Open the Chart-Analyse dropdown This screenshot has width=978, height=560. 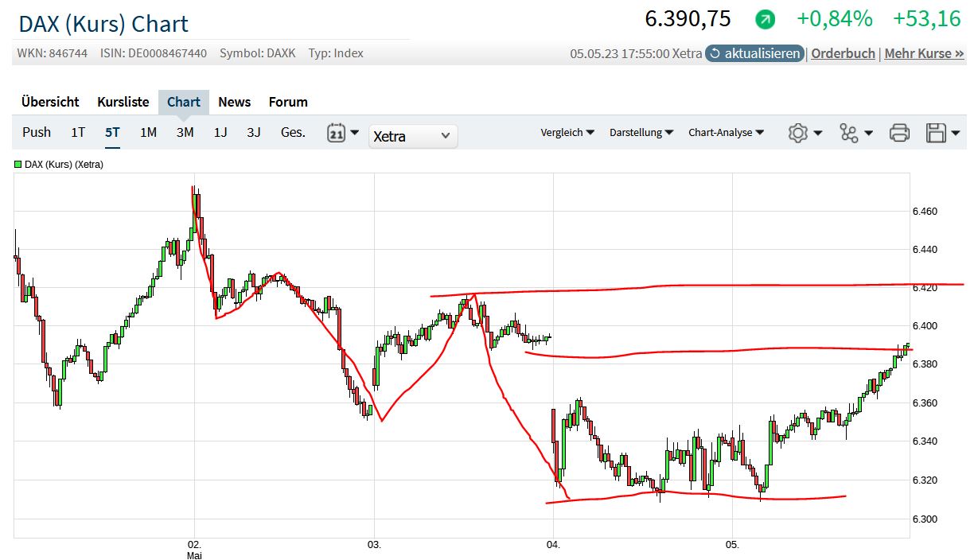click(x=725, y=133)
